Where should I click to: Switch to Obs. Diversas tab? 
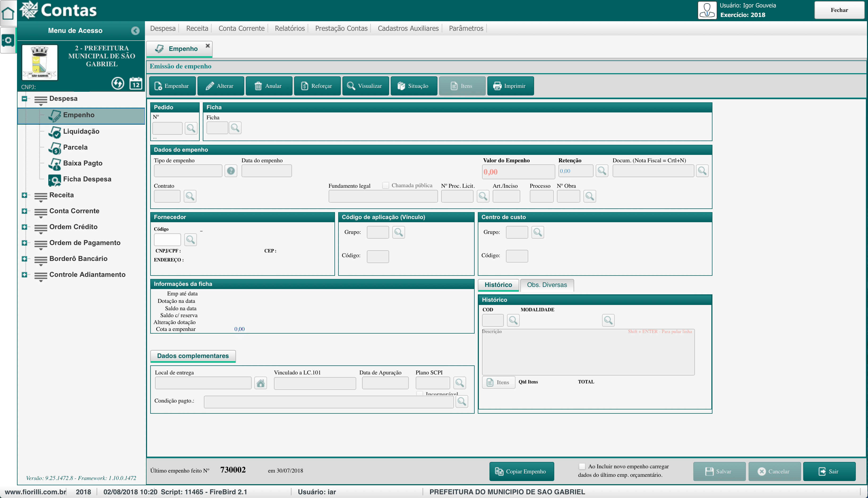click(547, 285)
